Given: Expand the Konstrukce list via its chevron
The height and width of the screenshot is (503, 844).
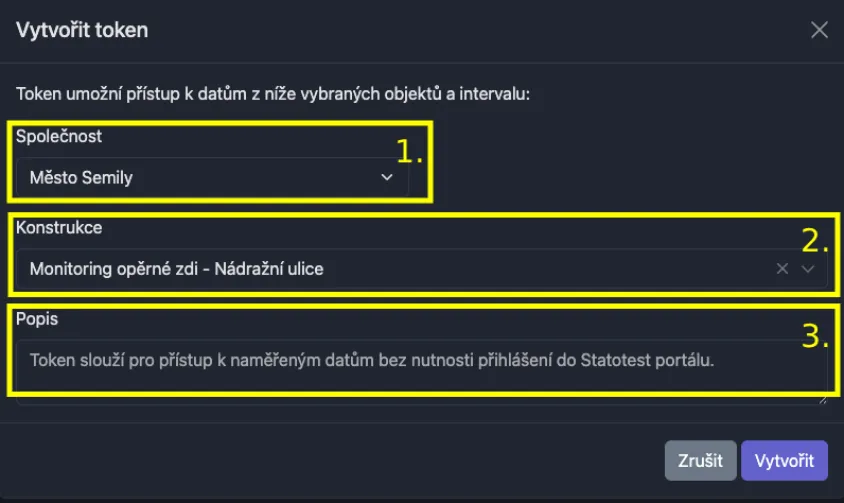Looking at the screenshot, I should 808,269.
